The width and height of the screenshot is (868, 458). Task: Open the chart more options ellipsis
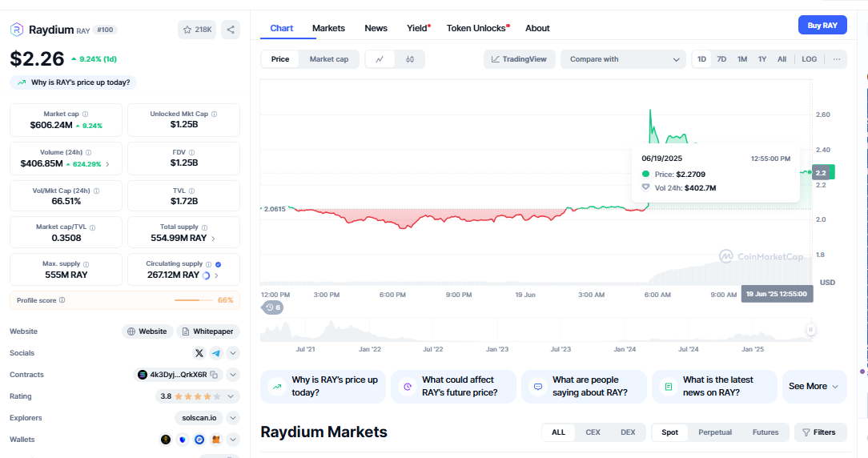pos(837,59)
